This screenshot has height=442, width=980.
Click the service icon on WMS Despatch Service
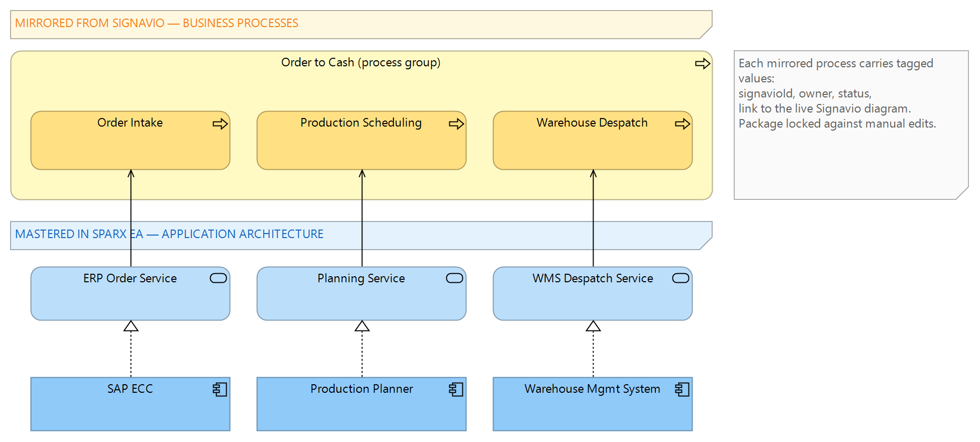tap(681, 278)
